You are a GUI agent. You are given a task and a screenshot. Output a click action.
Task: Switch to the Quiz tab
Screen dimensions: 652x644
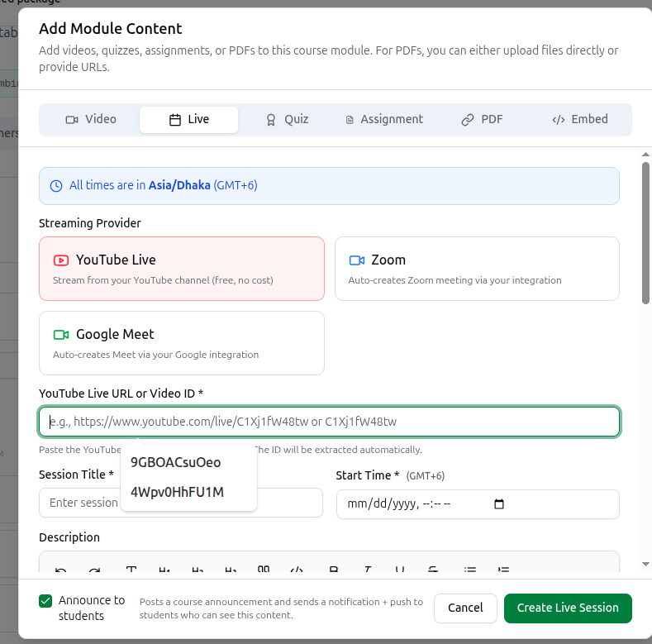[x=288, y=119]
